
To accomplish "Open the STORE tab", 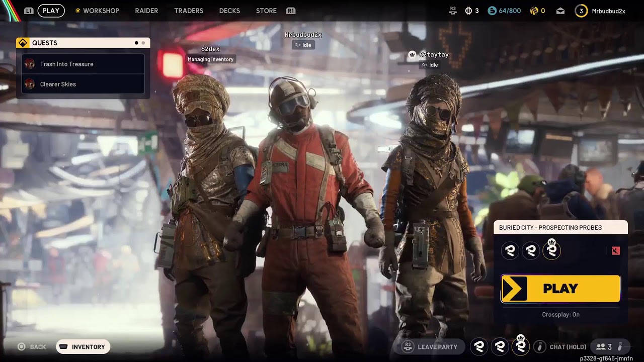I will pos(266,11).
